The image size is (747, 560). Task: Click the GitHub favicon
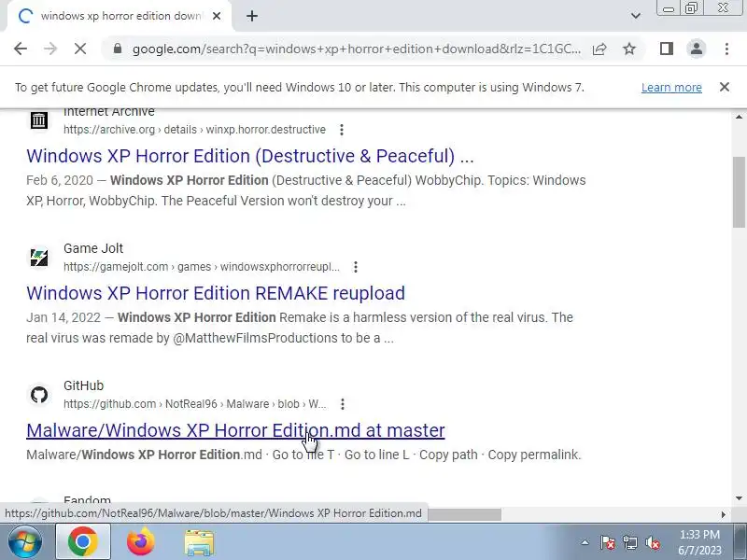pyautogui.click(x=39, y=394)
